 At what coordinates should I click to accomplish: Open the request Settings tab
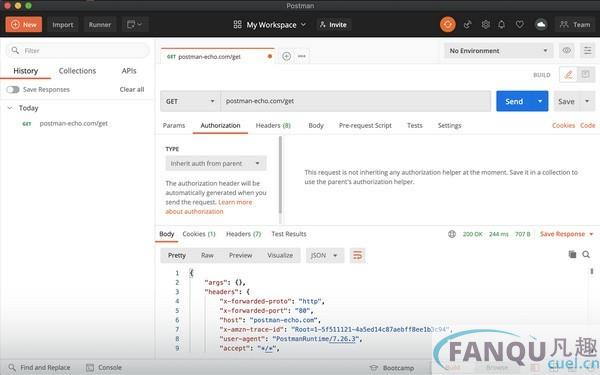pos(450,126)
